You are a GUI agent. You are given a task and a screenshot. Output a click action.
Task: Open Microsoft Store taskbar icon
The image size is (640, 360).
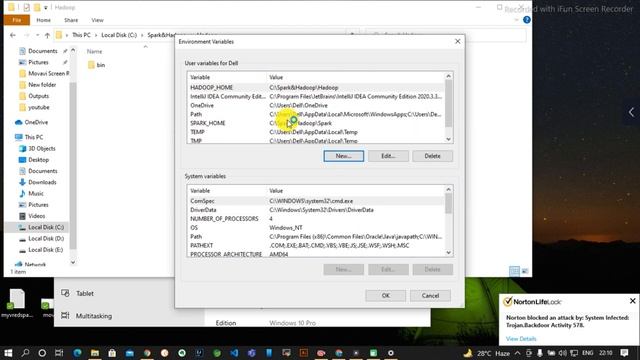pyautogui.click(x=112, y=353)
